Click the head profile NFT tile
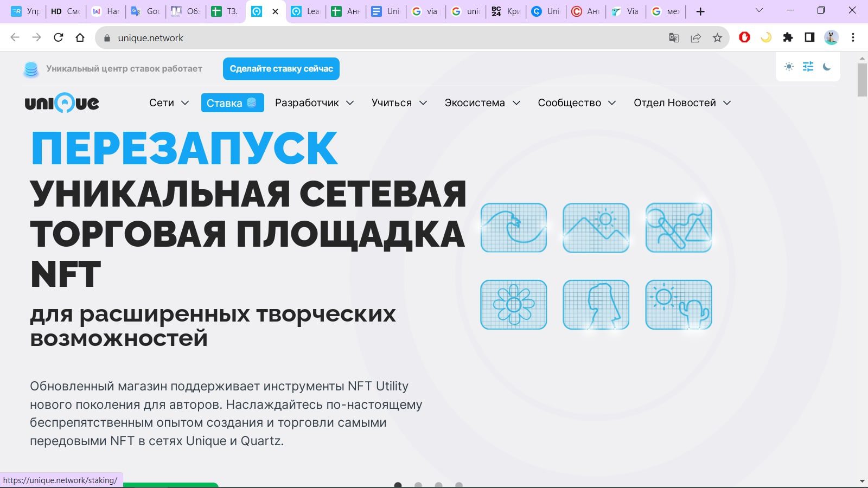The height and width of the screenshot is (488, 868). [x=596, y=305]
